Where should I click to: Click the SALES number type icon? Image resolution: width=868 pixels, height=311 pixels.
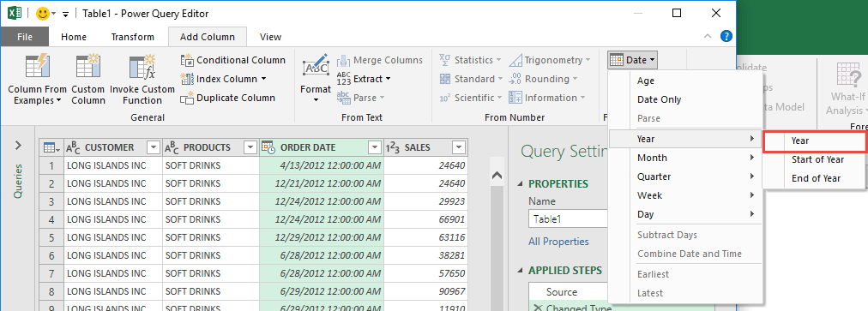pos(393,147)
